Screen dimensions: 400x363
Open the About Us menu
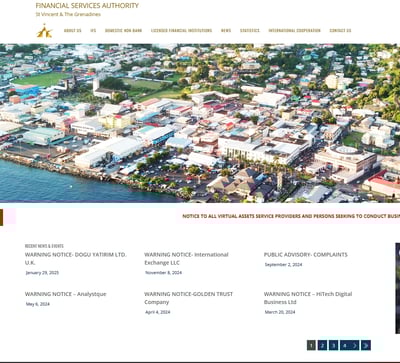point(72,30)
